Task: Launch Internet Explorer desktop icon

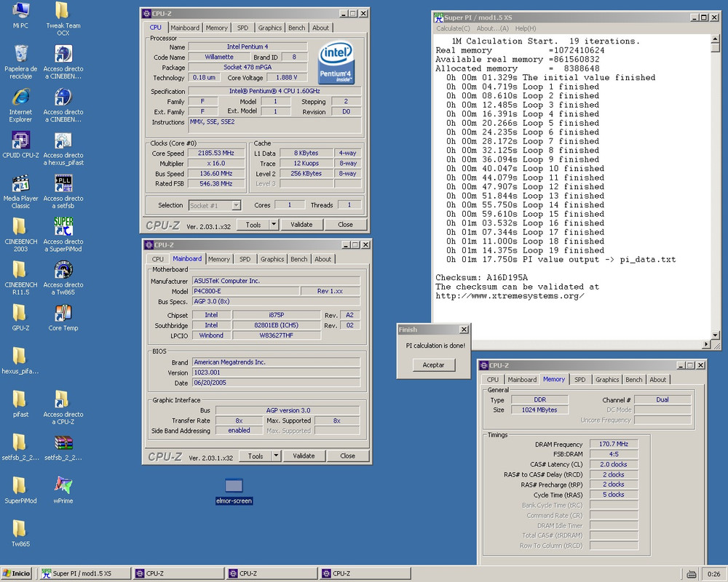Action: [20, 105]
